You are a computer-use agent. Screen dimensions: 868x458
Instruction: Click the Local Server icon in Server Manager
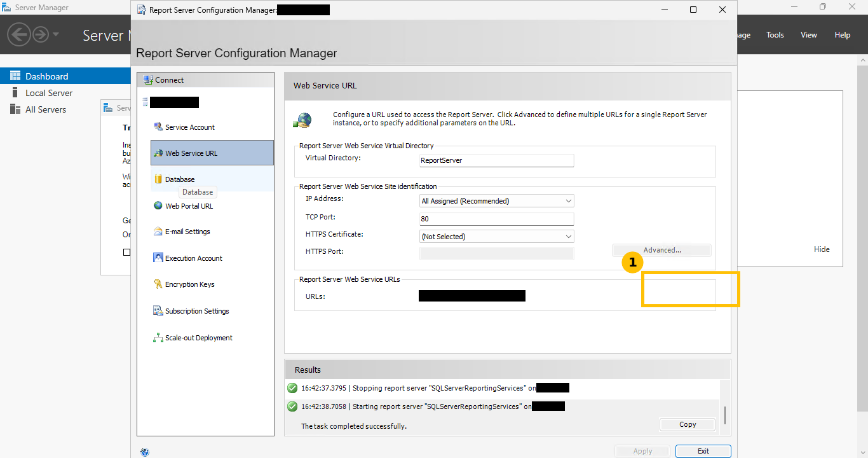(15, 93)
